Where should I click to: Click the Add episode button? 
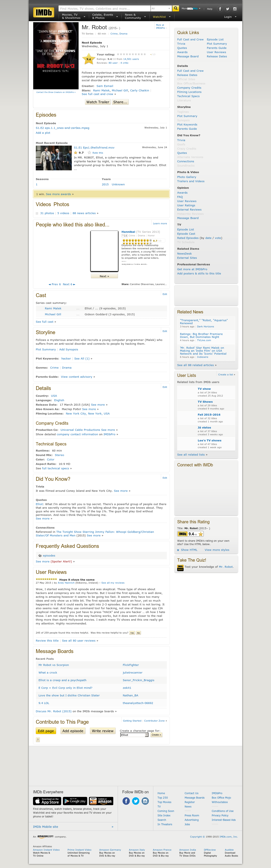[73, 731]
